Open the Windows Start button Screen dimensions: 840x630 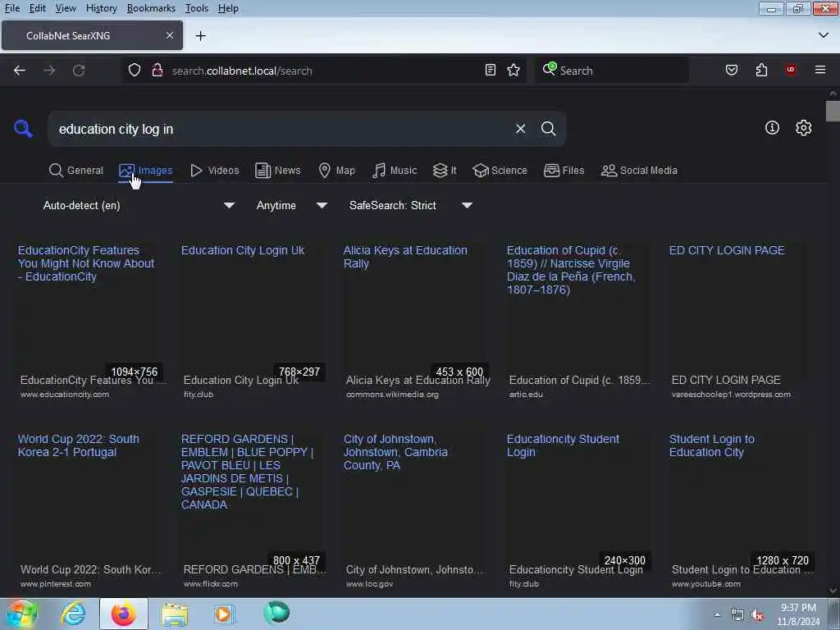click(x=21, y=614)
